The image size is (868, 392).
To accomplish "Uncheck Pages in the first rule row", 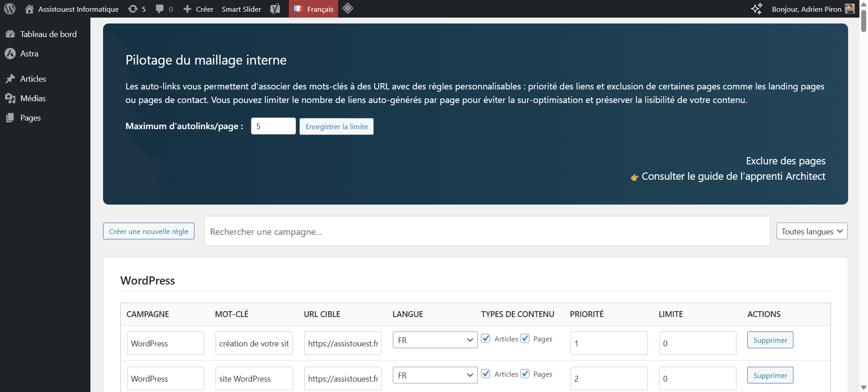I will pyautogui.click(x=525, y=339).
